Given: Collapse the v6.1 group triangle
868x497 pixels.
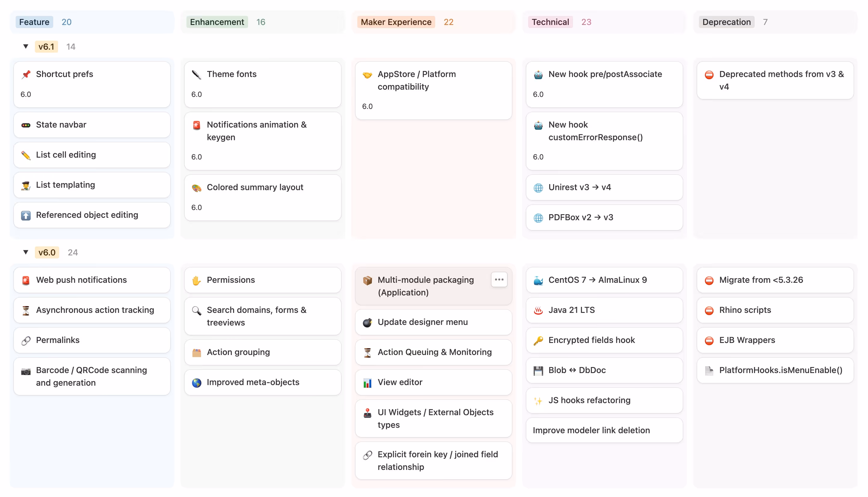Looking at the screenshot, I should 26,46.
